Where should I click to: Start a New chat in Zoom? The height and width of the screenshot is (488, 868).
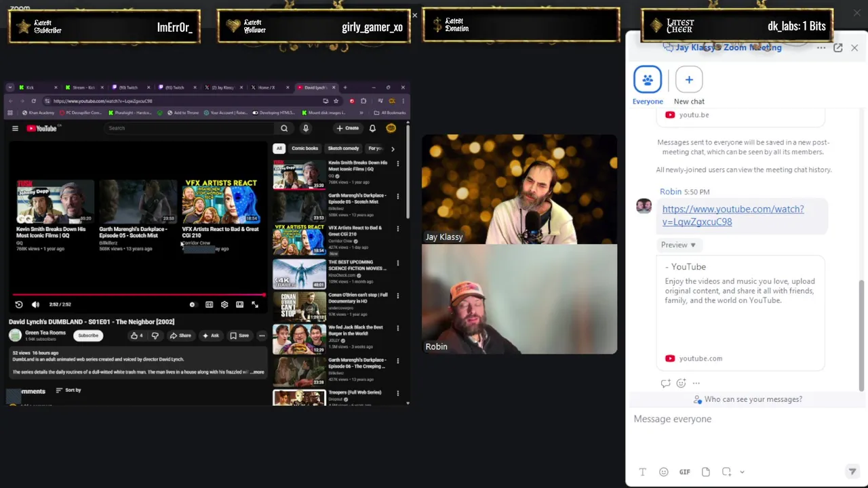[x=689, y=85]
